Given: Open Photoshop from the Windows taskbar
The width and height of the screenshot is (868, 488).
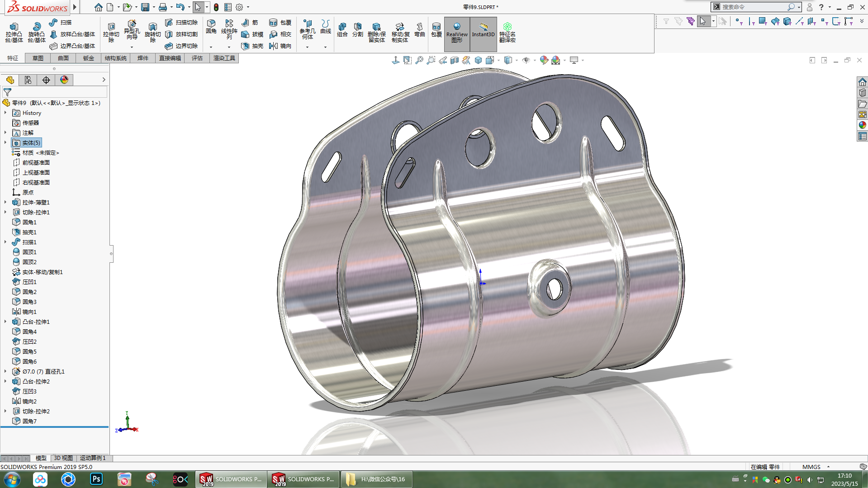Looking at the screenshot, I should [96, 479].
